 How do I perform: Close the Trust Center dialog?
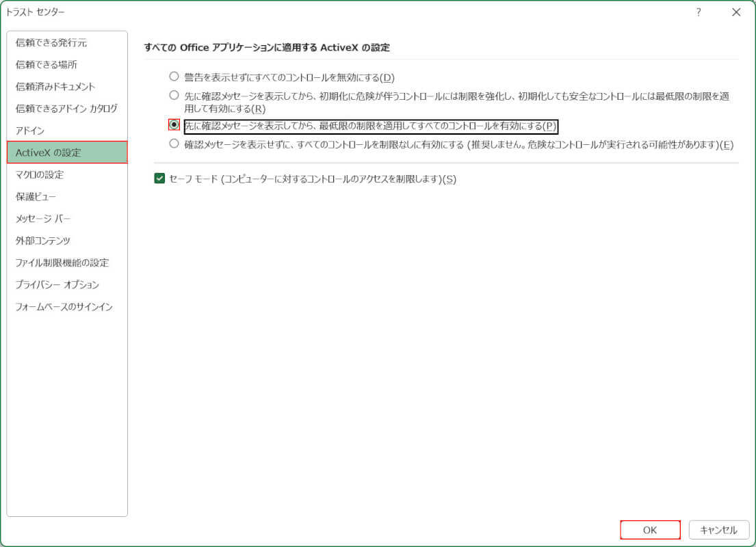click(736, 12)
